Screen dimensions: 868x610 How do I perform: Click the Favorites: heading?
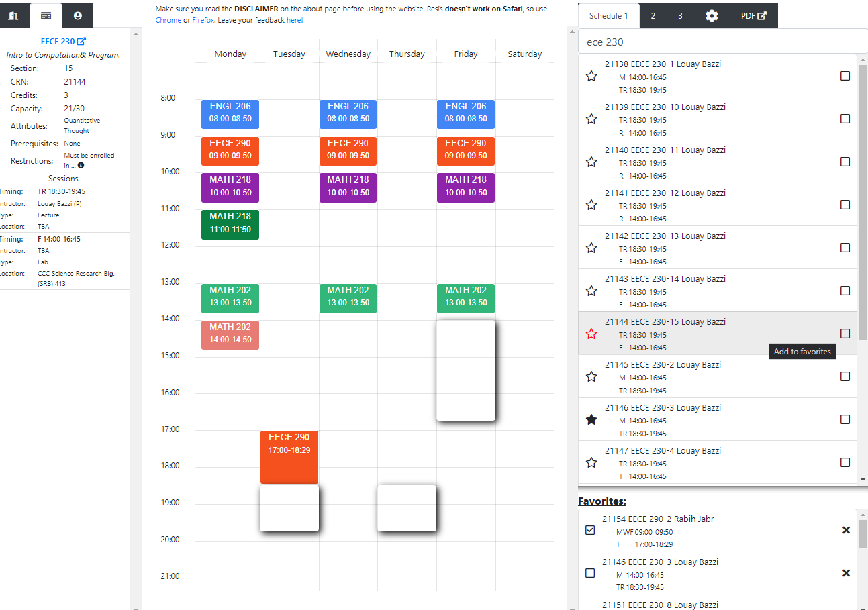[602, 501]
